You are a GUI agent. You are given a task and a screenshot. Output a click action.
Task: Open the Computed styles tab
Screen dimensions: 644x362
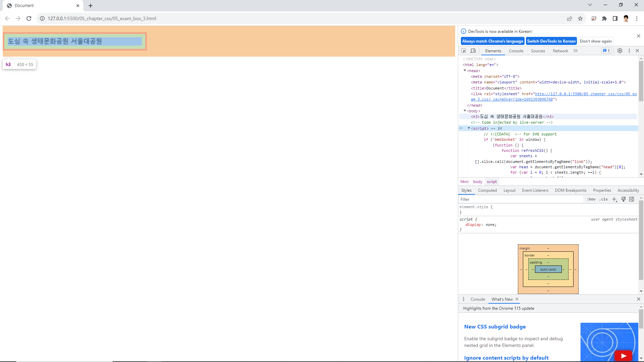tap(487, 190)
